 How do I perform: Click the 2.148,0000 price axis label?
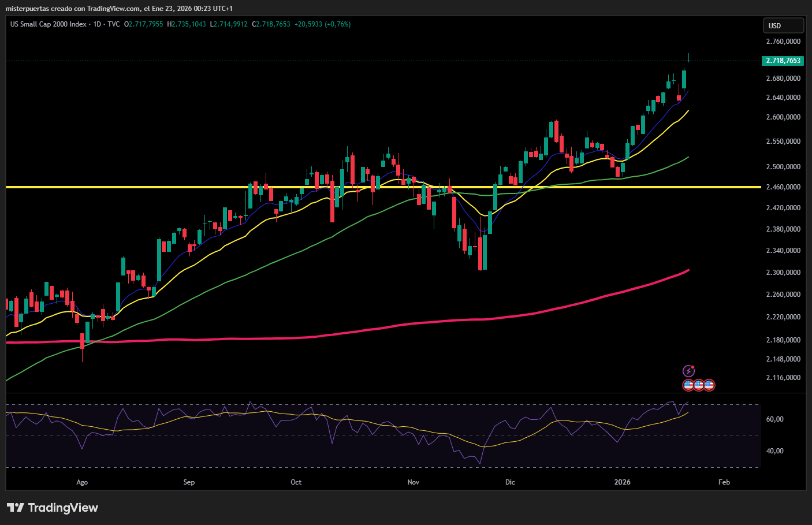coord(783,359)
